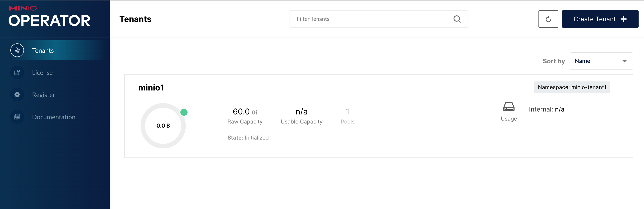Click the MinIO Operator logo
This screenshot has height=209, width=644.
pos(49,17)
